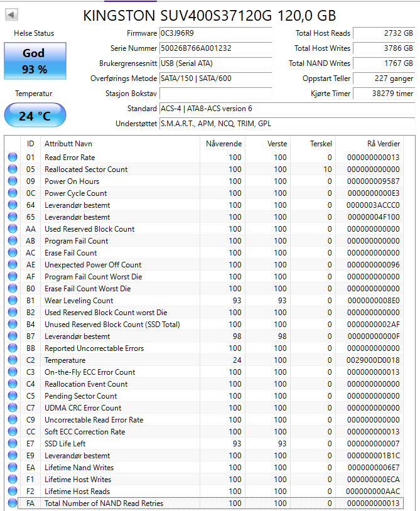The height and width of the screenshot is (511, 420).
Task: Click the Attributt Navn column header
Action: pyautogui.click(x=120, y=144)
